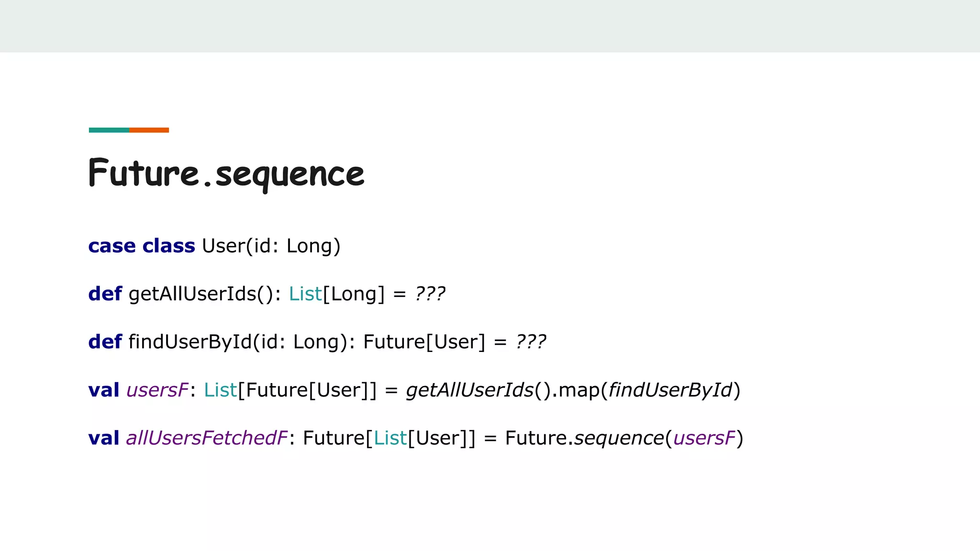Click '???' on the findUserById line

click(x=531, y=342)
